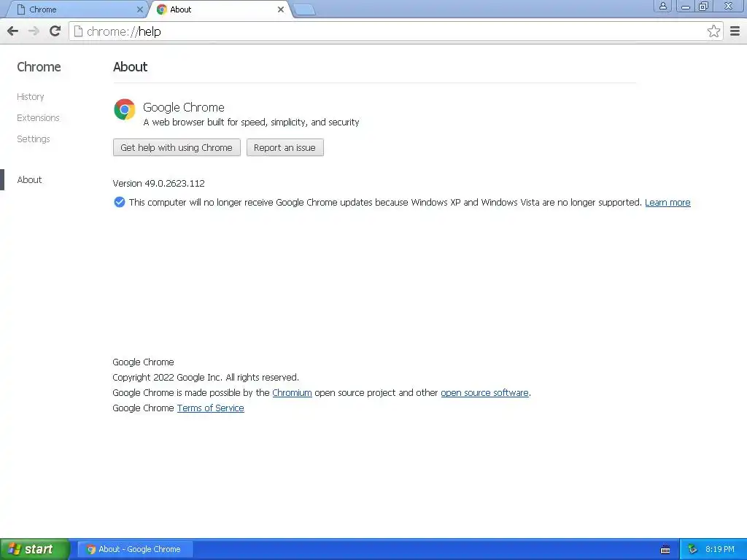Open Settings in the sidebar

pos(34,139)
